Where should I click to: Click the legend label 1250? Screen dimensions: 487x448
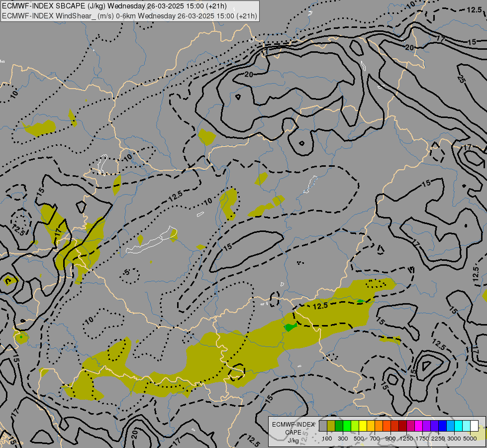coord(406,439)
